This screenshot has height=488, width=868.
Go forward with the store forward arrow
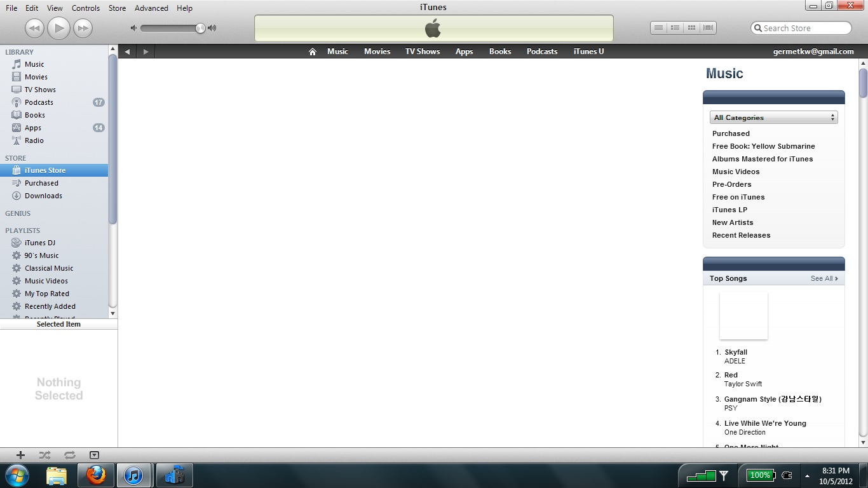(146, 51)
